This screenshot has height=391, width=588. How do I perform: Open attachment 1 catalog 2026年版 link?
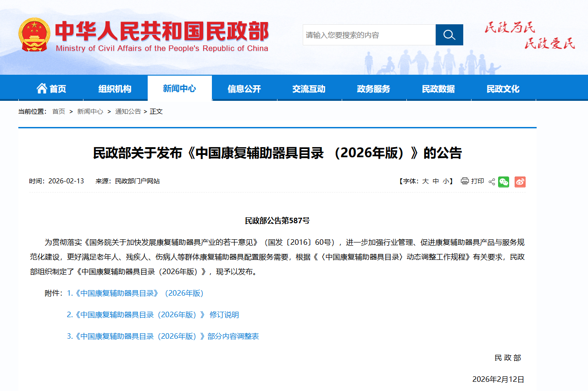click(x=135, y=293)
